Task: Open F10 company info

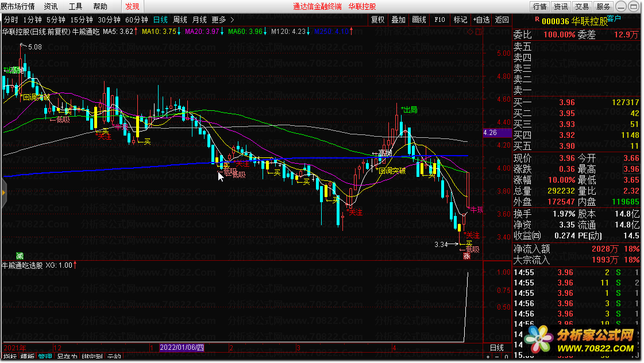Action: tap(439, 20)
